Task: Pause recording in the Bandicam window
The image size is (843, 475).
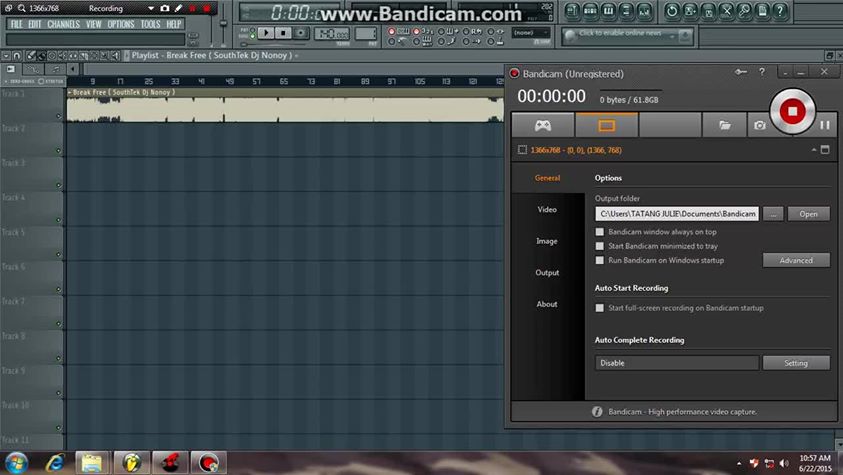Action: point(825,125)
